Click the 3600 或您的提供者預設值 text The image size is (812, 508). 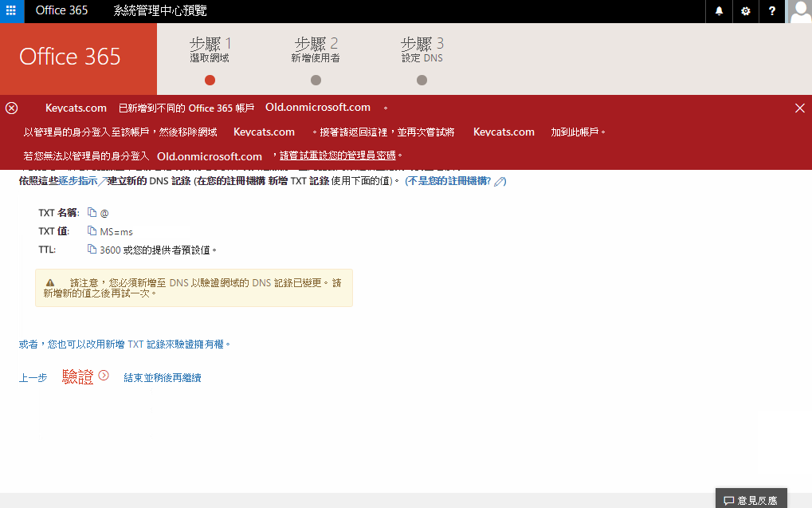click(158, 250)
